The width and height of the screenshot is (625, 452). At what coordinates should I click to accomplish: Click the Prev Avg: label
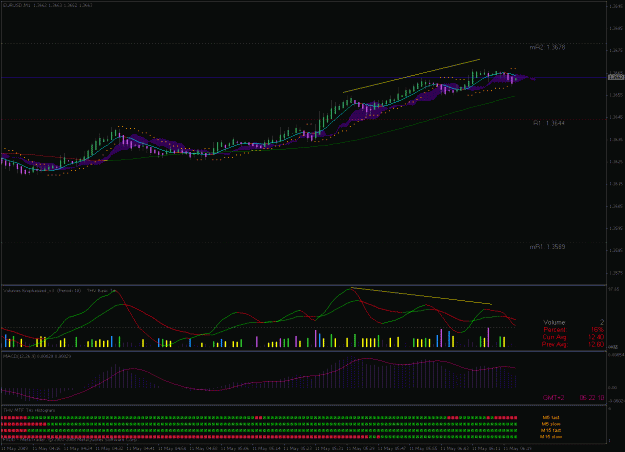pos(554,344)
